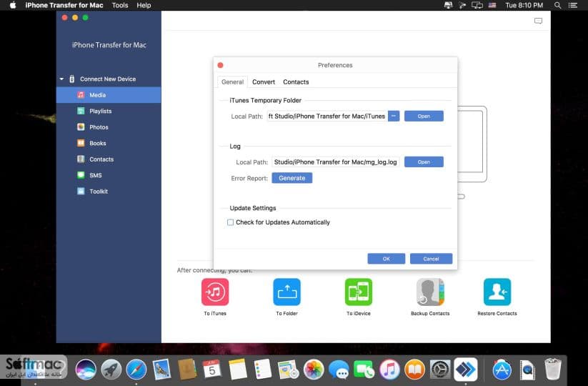
Task: Enable Check for Updates Automatically
Action: [230, 222]
